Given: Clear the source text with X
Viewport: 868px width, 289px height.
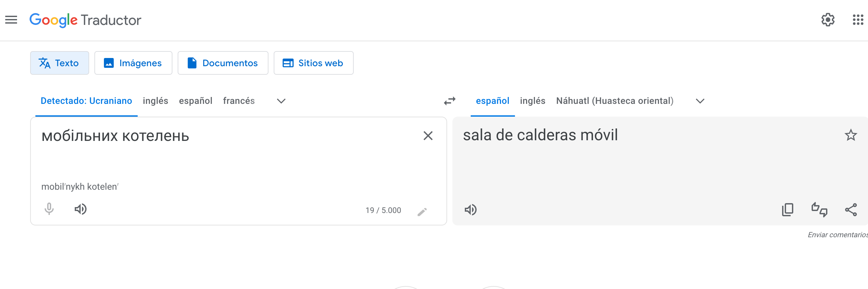Looking at the screenshot, I should 428,136.
